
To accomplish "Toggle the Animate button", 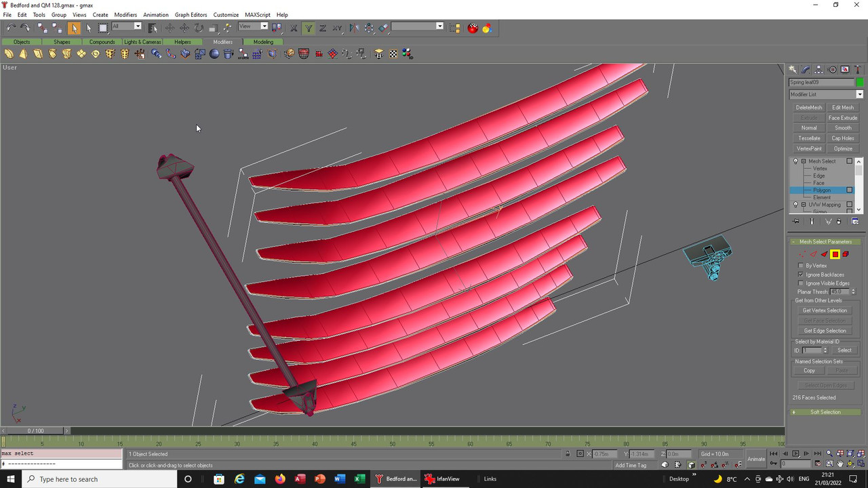I will (756, 459).
